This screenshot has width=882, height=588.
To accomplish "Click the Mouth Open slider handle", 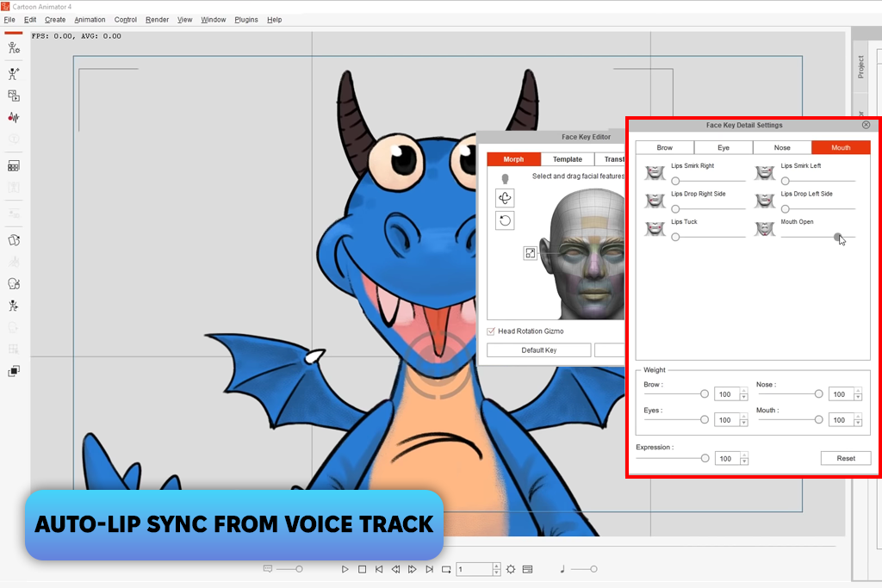I will point(838,238).
